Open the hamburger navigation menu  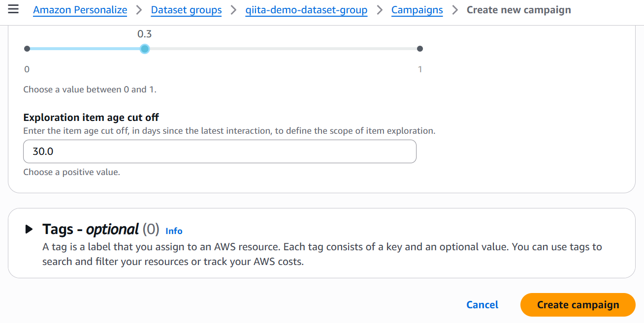[13, 9]
